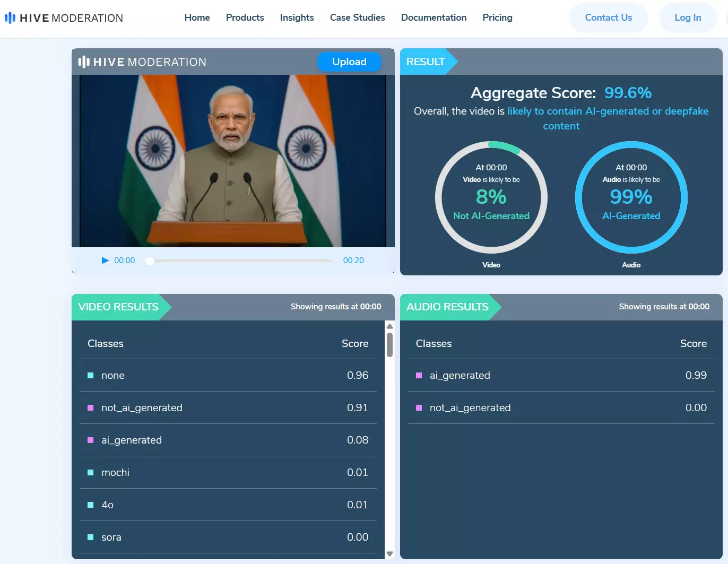This screenshot has height=564, width=728.
Task: Open the Documentation menu item
Action: pos(434,18)
